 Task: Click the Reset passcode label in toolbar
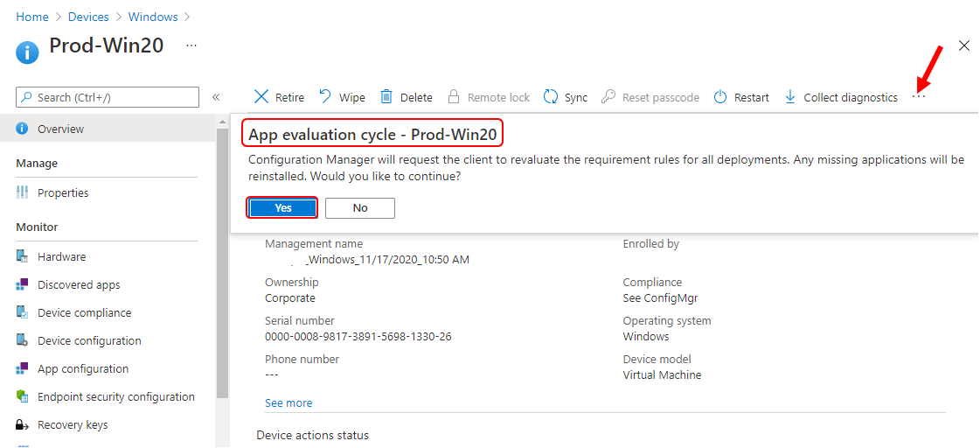point(661,98)
